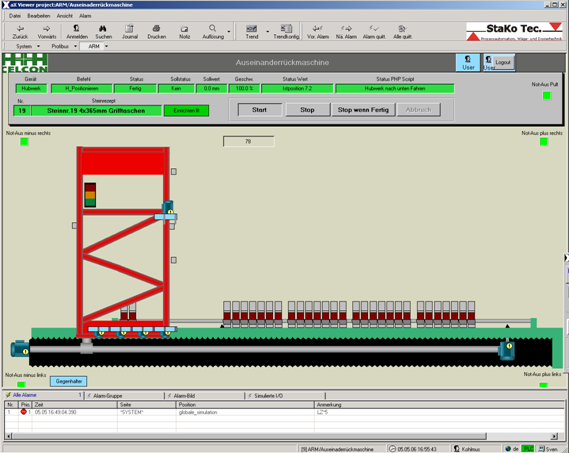Select the motor at right spindle end
569x453 pixels.
pos(507,350)
